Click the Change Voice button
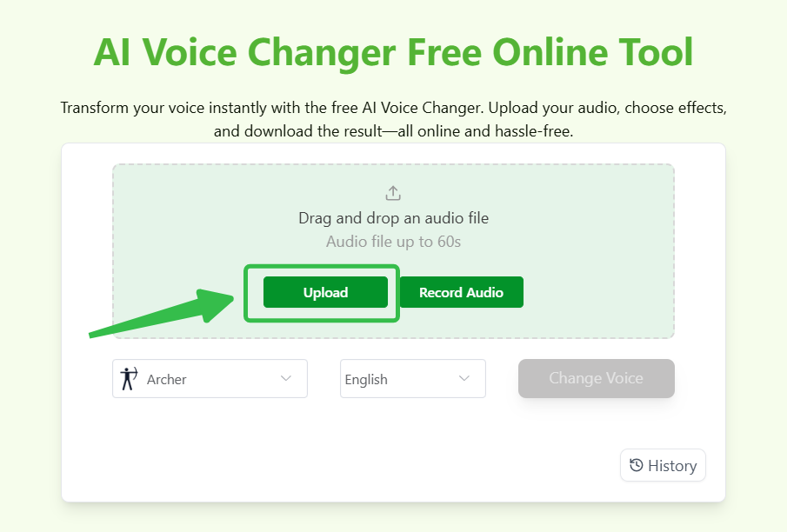This screenshot has width=787, height=532. tap(596, 378)
